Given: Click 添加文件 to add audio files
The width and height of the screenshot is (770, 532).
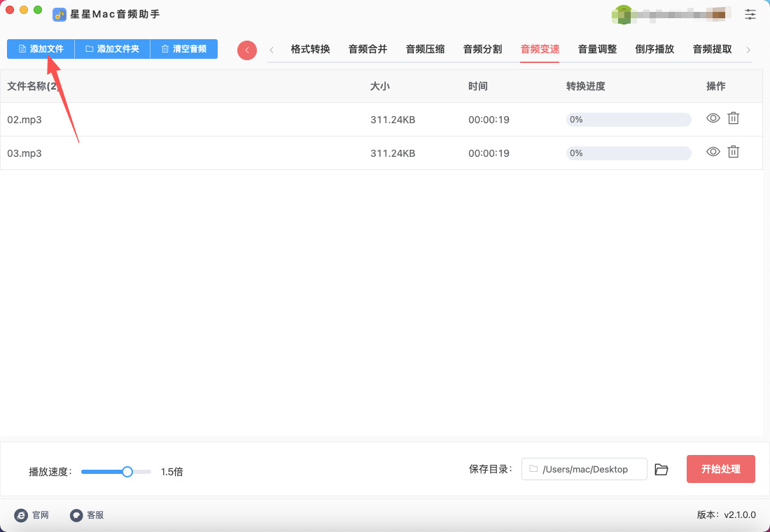Looking at the screenshot, I should tap(41, 49).
